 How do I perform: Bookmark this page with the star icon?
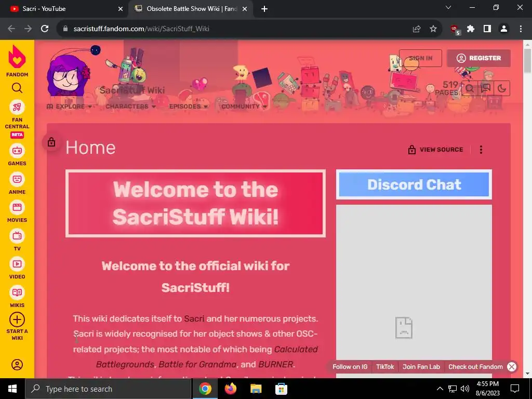coord(433,29)
